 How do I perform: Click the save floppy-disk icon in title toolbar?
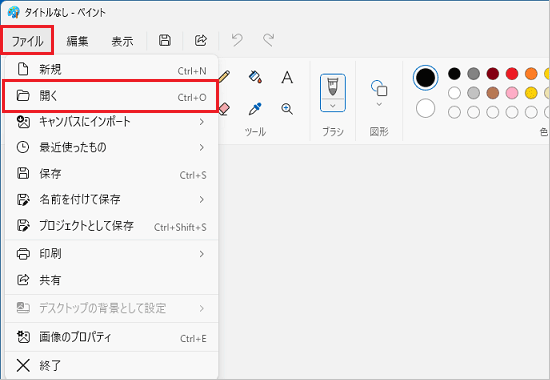click(165, 40)
